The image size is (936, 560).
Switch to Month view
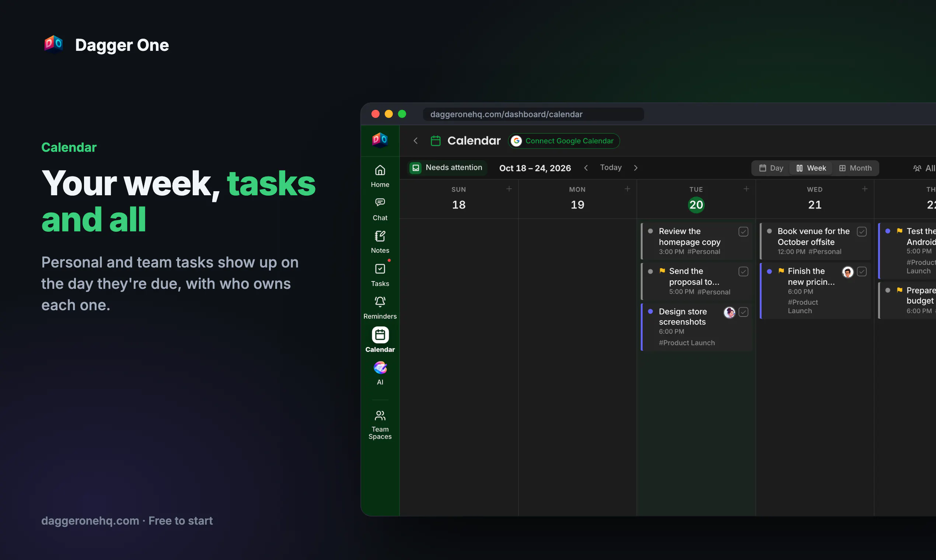point(855,168)
